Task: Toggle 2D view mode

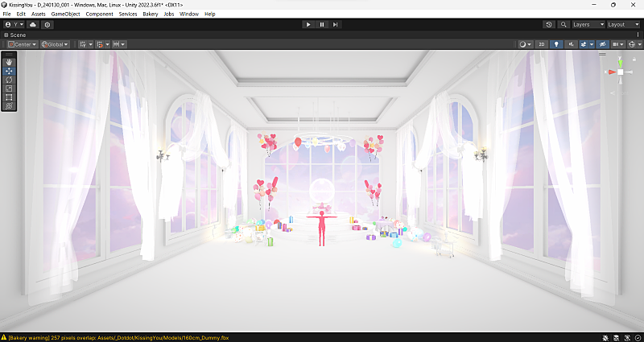Action: click(x=542, y=44)
